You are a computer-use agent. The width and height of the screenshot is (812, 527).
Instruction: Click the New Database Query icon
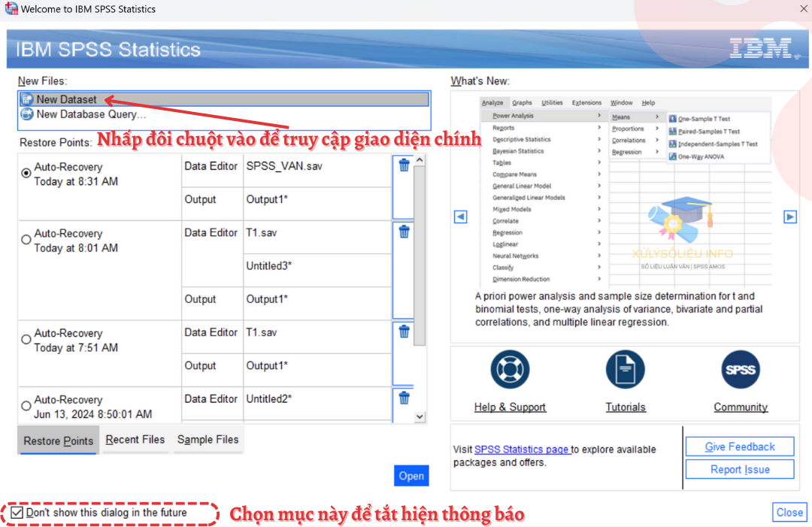(27, 114)
